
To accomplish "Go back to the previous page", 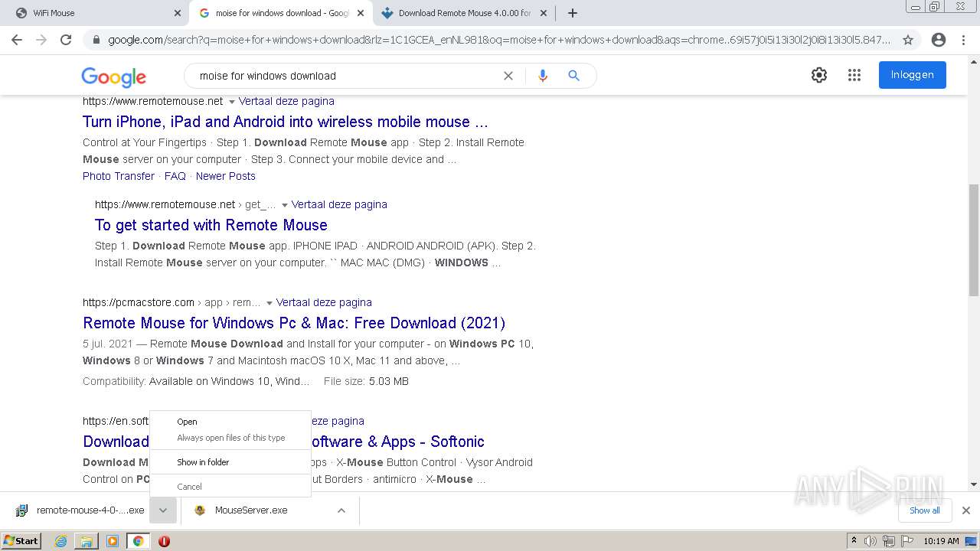I will (17, 40).
